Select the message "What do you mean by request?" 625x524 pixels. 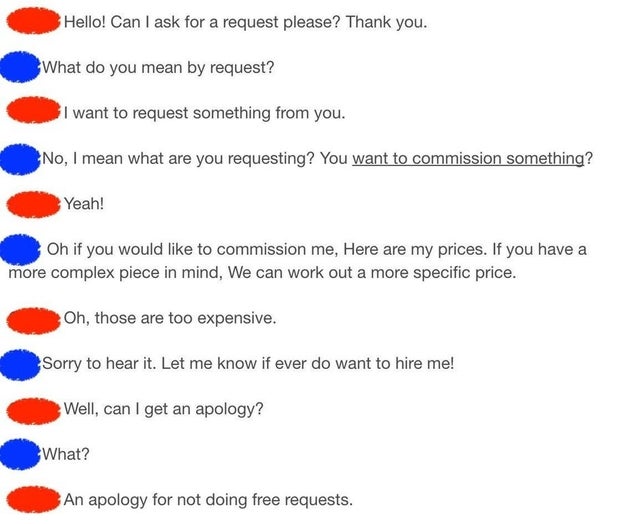(x=158, y=68)
